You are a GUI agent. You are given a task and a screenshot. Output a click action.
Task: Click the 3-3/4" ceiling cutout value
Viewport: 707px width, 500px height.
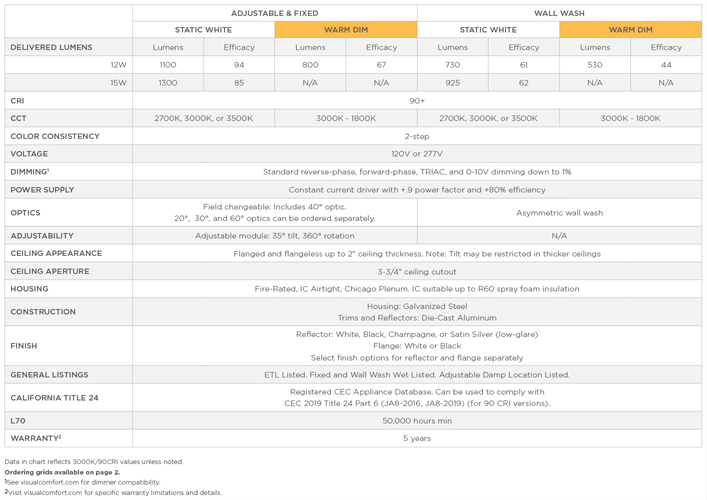[x=416, y=271]
